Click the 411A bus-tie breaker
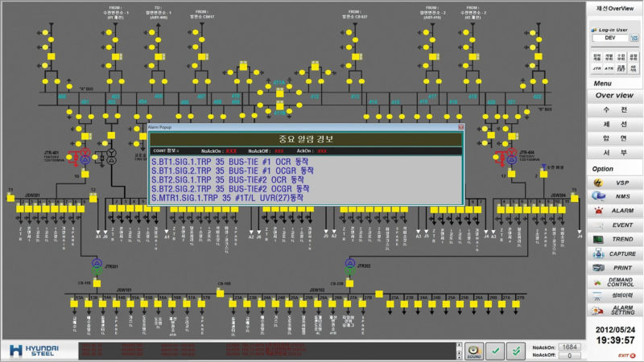 (x=279, y=93)
